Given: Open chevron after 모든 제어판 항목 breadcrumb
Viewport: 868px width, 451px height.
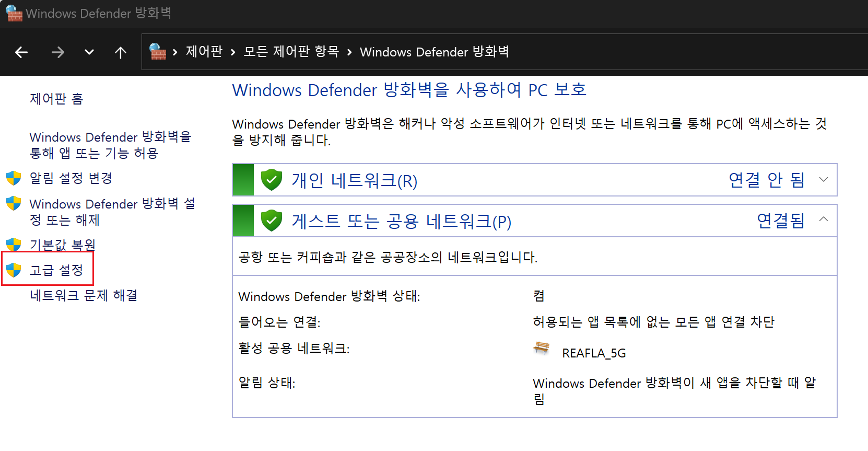Looking at the screenshot, I should pos(349,52).
